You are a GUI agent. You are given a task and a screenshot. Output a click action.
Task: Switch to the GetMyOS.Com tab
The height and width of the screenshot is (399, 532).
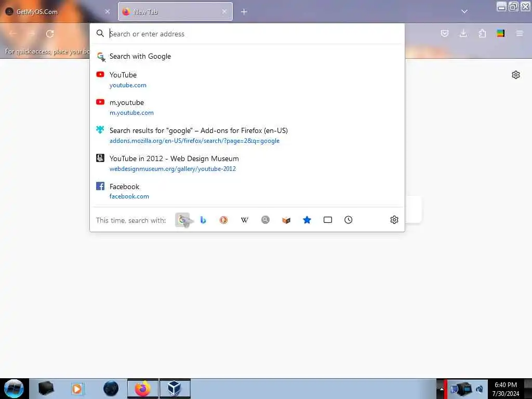(x=58, y=12)
